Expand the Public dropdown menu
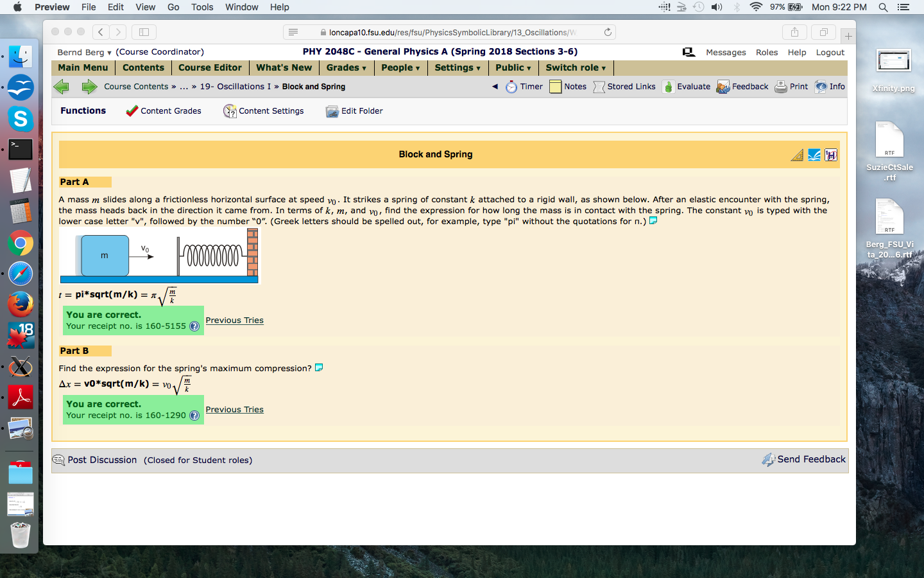This screenshot has width=924, height=578. pos(513,67)
